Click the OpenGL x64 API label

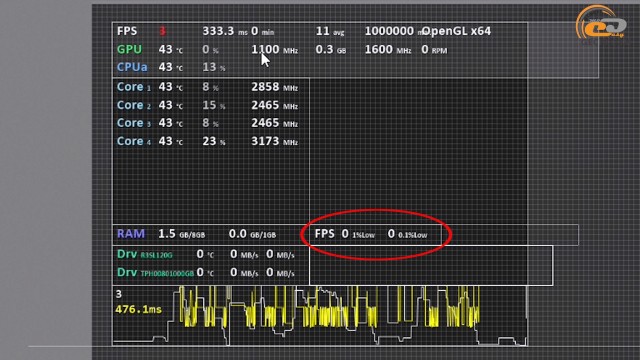coord(457,31)
